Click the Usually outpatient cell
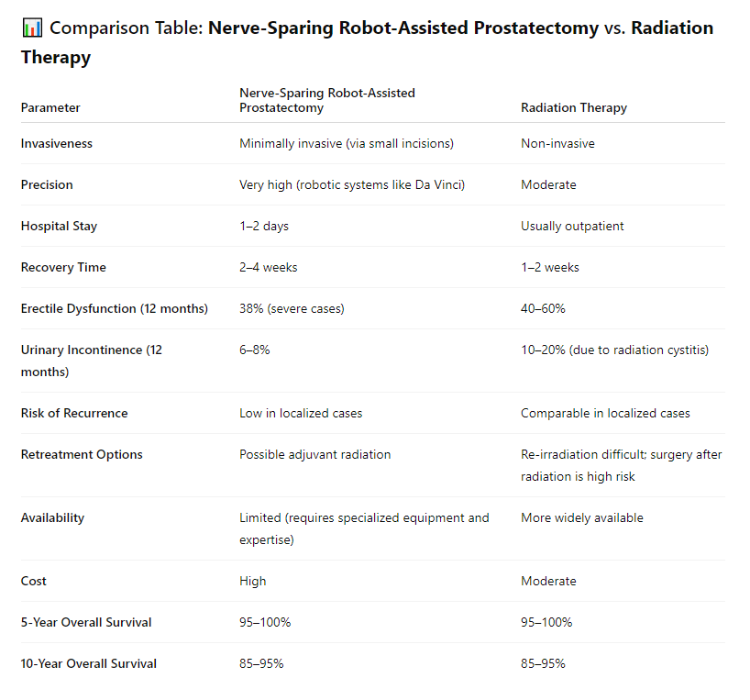The height and width of the screenshot is (700, 750). coord(572,226)
